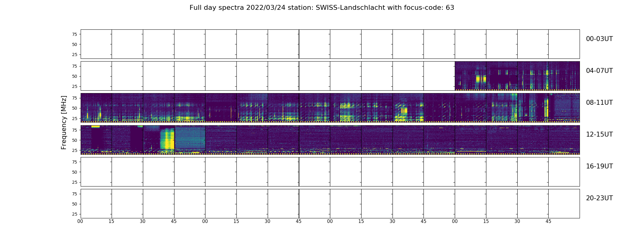Image resolution: width=644 pixels, height=245 pixels.
Task: Click the 75 tick label of the 04-07UT row
Action: 75,66
